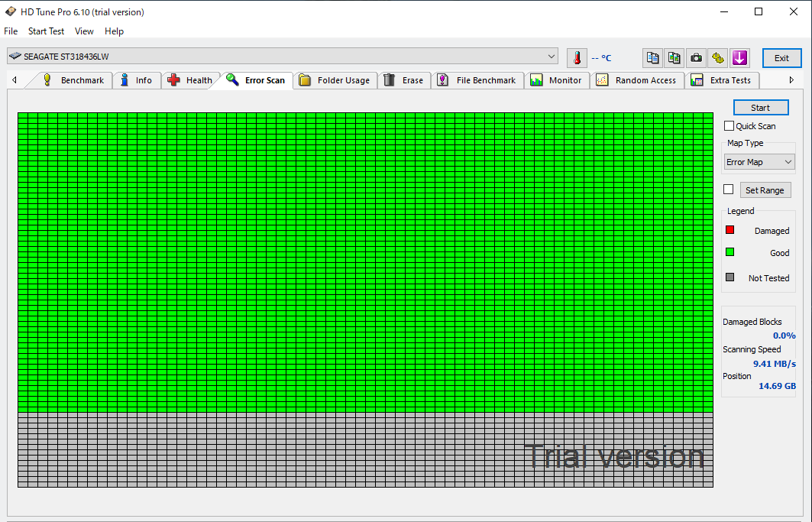The image size is (812, 522).
Task: Open options with the gold coins icon
Action: [718, 58]
